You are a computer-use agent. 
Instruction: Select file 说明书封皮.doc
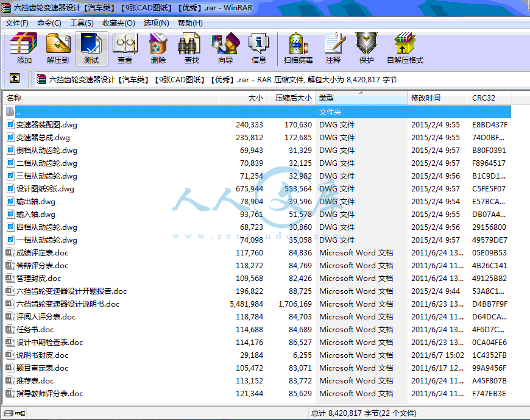(x=42, y=355)
